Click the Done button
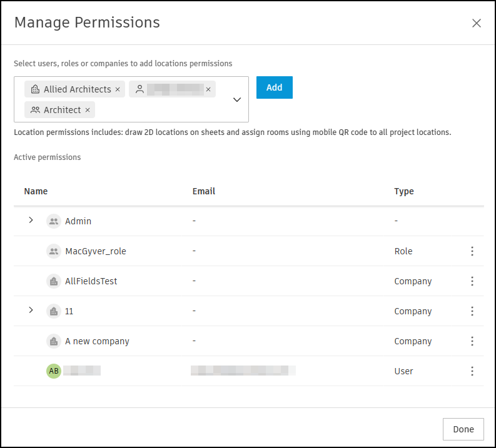This screenshot has width=496, height=448. coord(463,429)
